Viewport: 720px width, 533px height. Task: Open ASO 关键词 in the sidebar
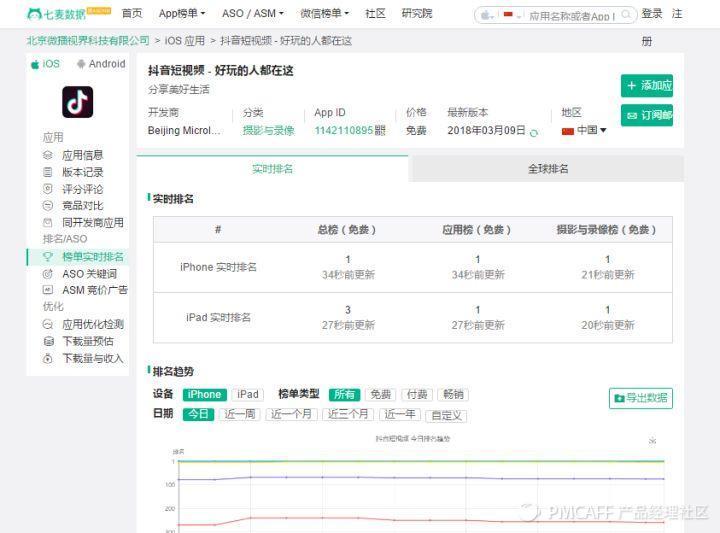(90, 274)
